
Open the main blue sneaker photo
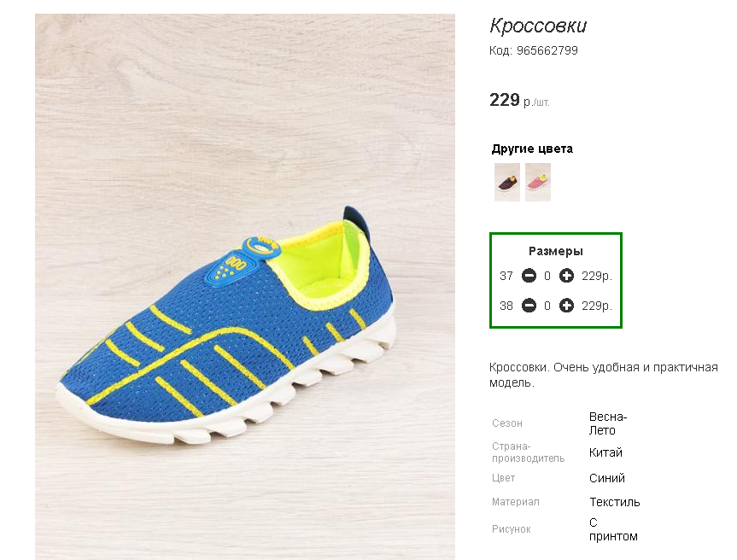click(245, 287)
